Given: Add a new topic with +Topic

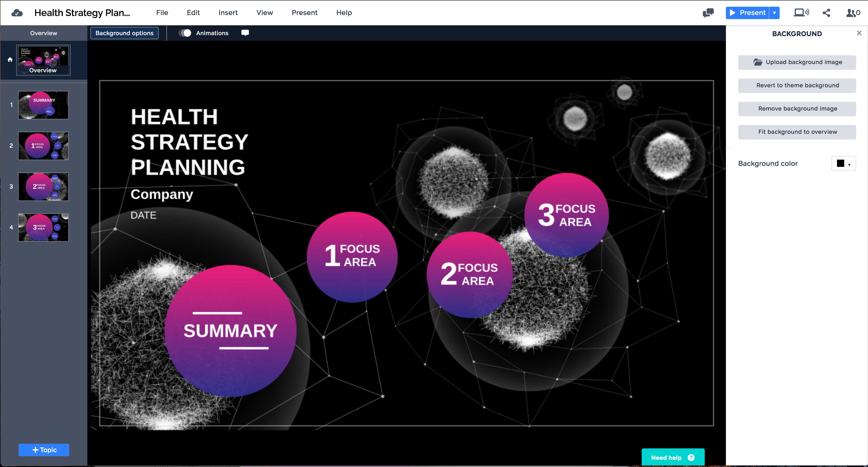Looking at the screenshot, I should click(44, 450).
